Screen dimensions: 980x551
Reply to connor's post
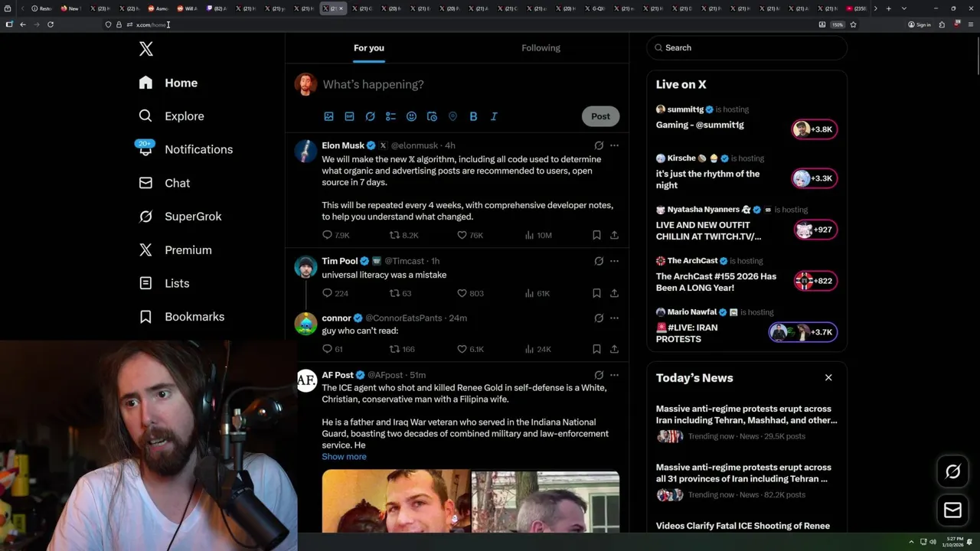(332, 349)
